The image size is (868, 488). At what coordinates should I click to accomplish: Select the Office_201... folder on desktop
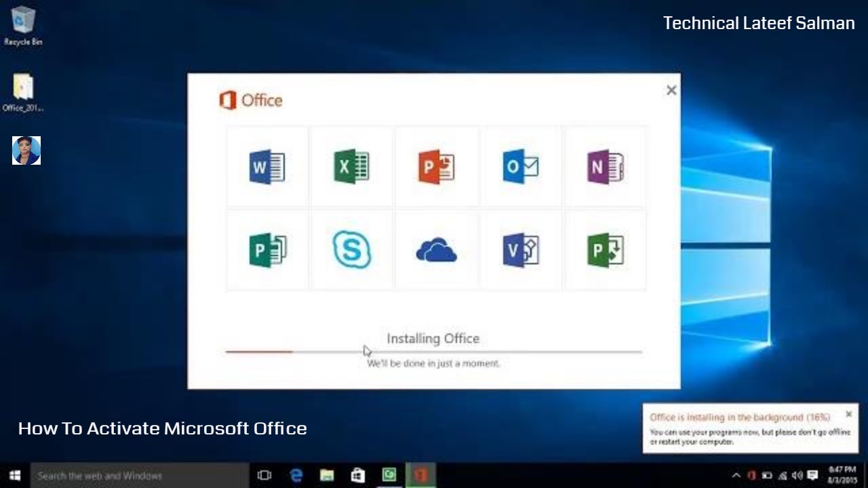point(23,93)
